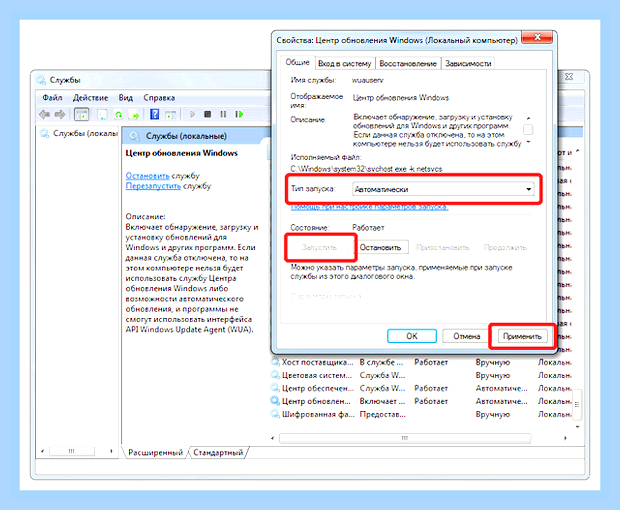Select Службы (локальные) tree node
Screen dimensions: 620x510
[85, 134]
